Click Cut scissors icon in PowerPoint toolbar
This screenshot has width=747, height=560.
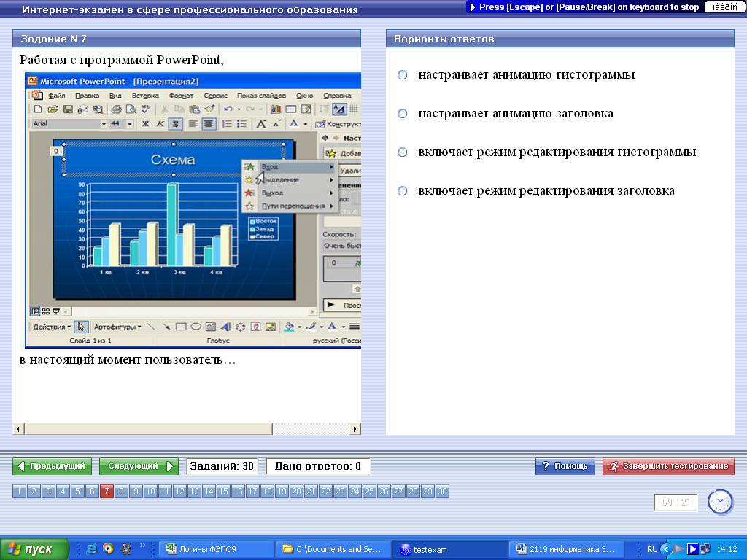point(164,109)
